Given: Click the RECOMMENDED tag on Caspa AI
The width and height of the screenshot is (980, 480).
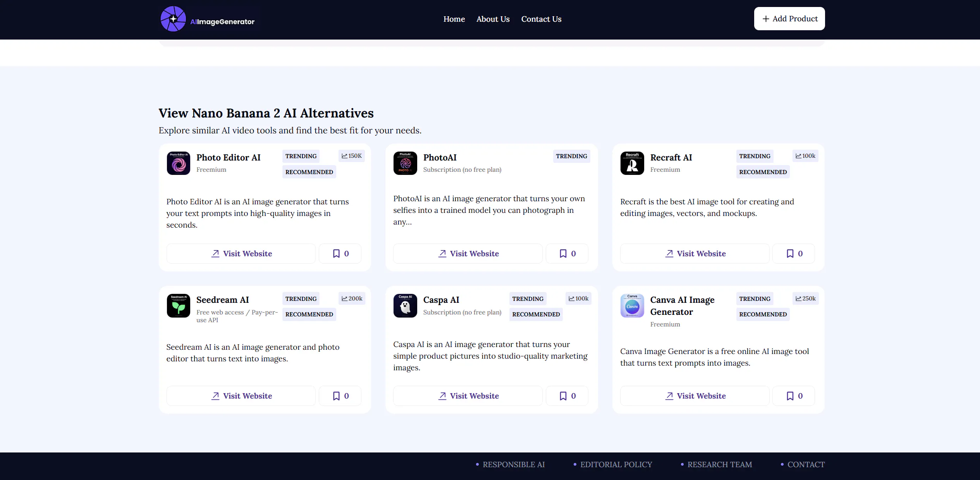Looking at the screenshot, I should (x=536, y=314).
